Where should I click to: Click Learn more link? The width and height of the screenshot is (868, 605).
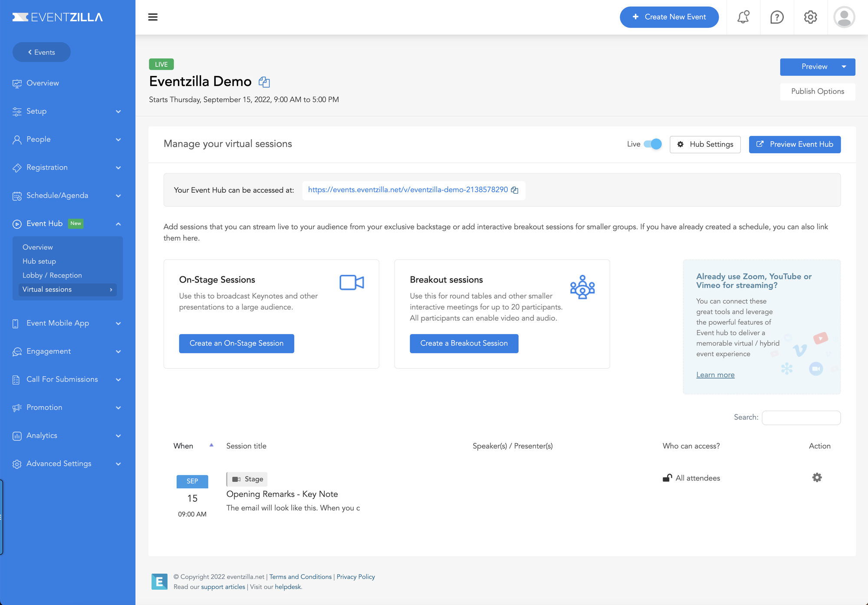click(x=715, y=375)
